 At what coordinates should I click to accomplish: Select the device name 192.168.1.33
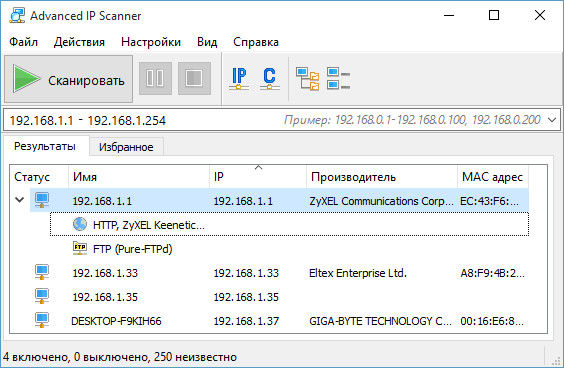tap(105, 273)
